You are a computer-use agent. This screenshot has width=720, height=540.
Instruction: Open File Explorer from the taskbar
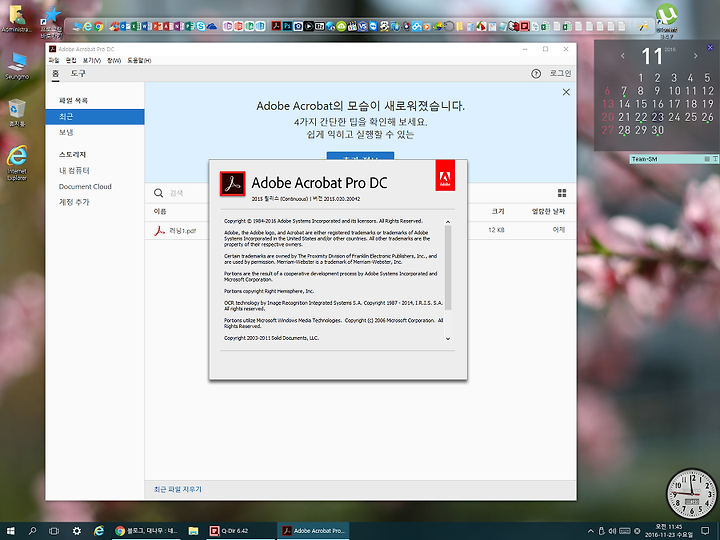[193, 531]
